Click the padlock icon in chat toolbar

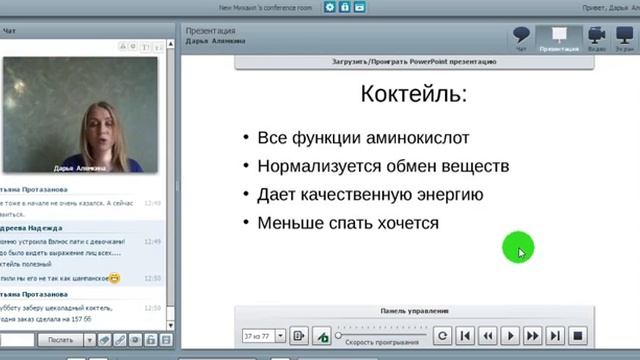pos(151,340)
